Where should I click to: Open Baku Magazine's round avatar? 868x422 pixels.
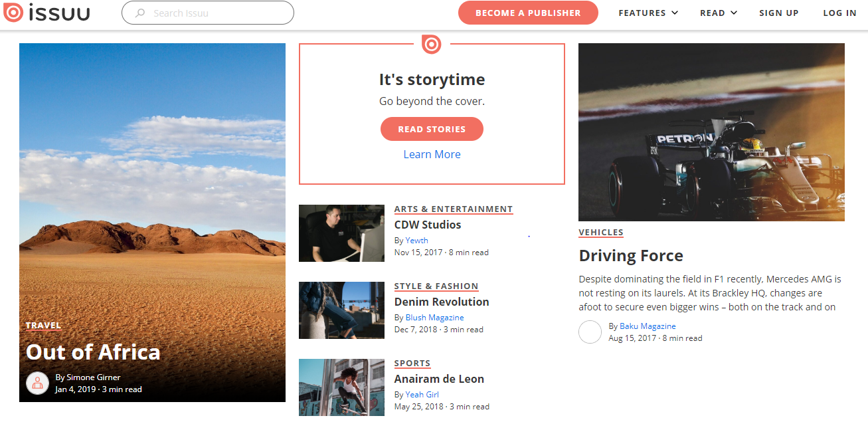pyautogui.click(x=590, y=332)
